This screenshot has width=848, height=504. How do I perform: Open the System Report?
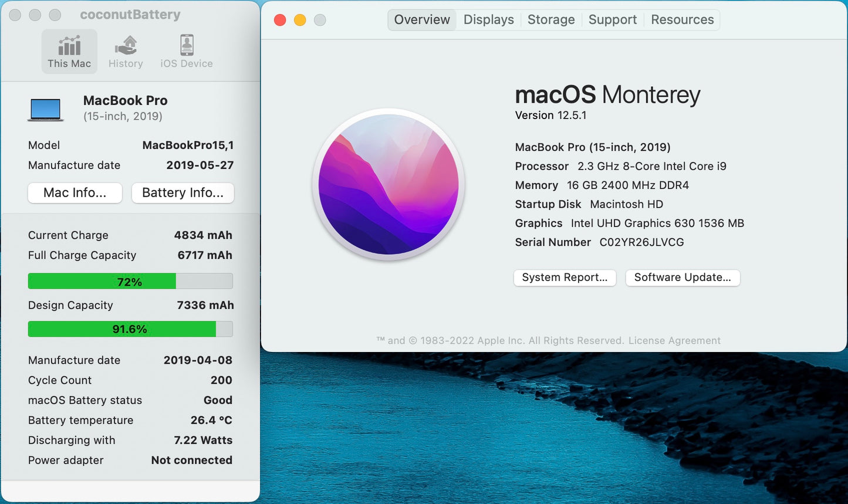coord(565,278)
